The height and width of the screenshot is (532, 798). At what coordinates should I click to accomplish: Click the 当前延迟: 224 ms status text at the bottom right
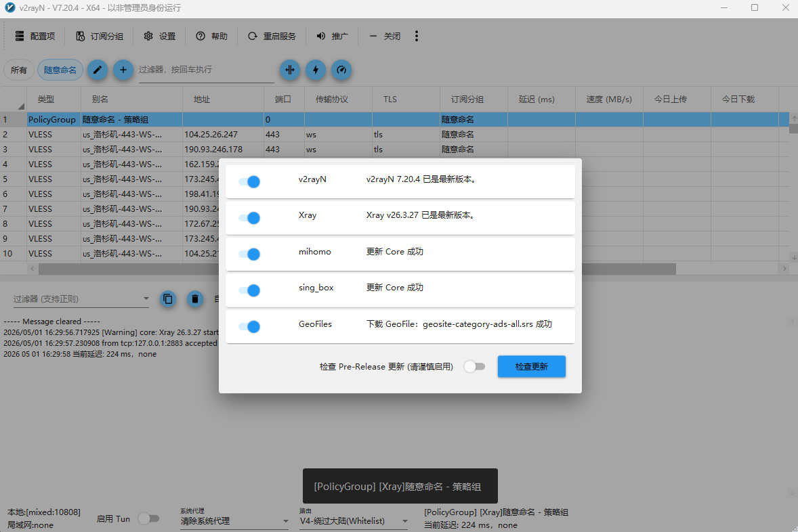tap(471, 525)
